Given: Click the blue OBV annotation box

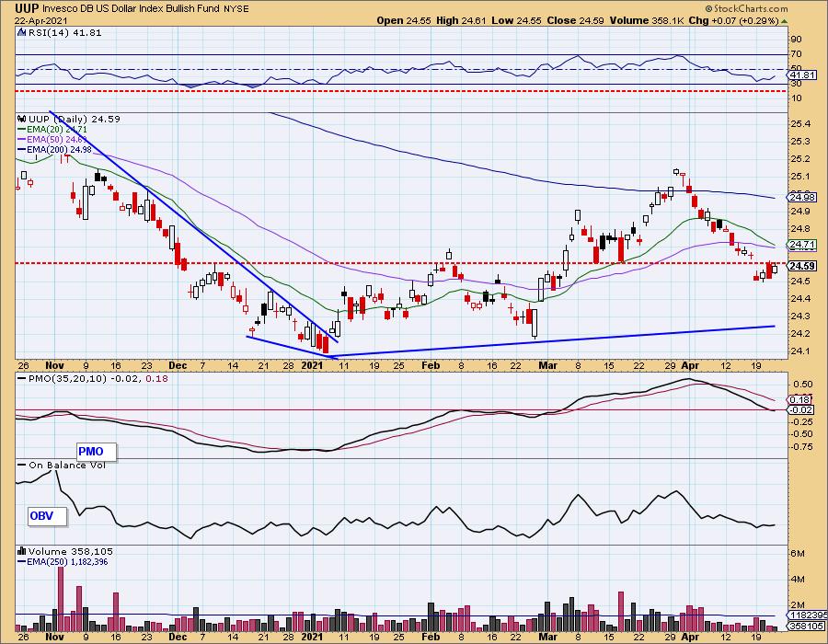Looking at the screenshot, I should (x=48, y=516).
